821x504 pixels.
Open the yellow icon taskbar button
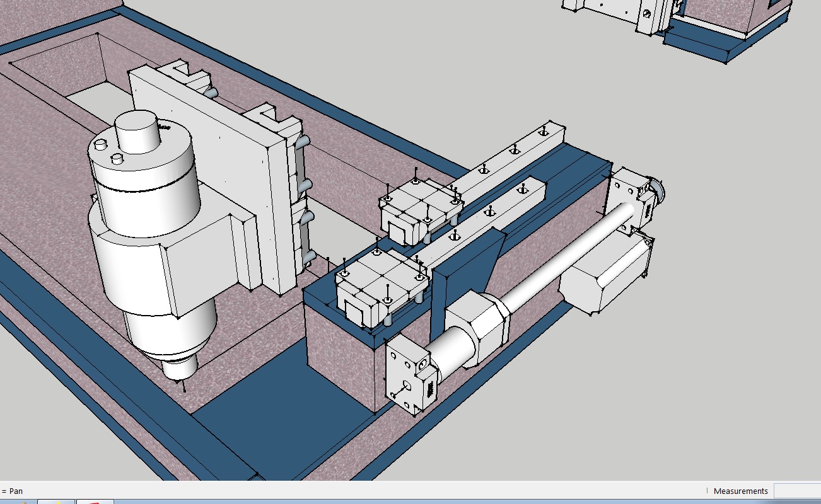coord(57,502)
